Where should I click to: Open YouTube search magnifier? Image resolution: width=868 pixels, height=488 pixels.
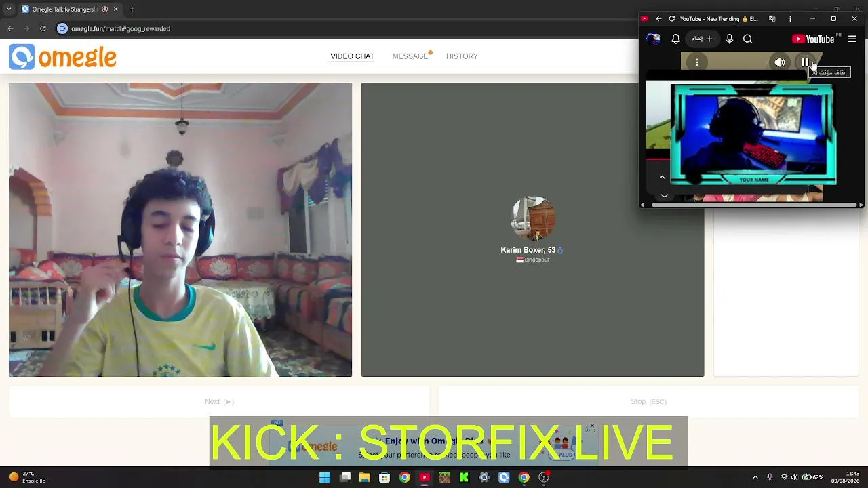[x=748, y=39]
